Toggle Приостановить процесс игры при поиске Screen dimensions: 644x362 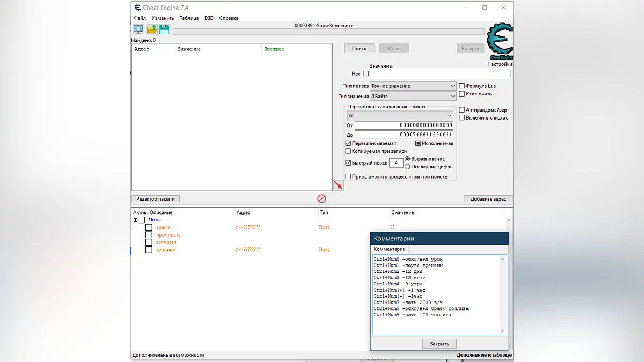348,176
